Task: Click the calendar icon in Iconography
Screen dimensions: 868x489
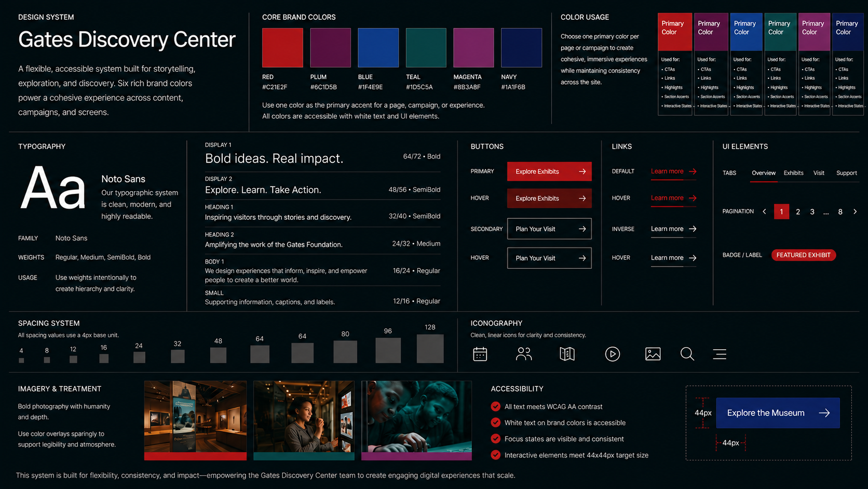Action: [480, 354]
